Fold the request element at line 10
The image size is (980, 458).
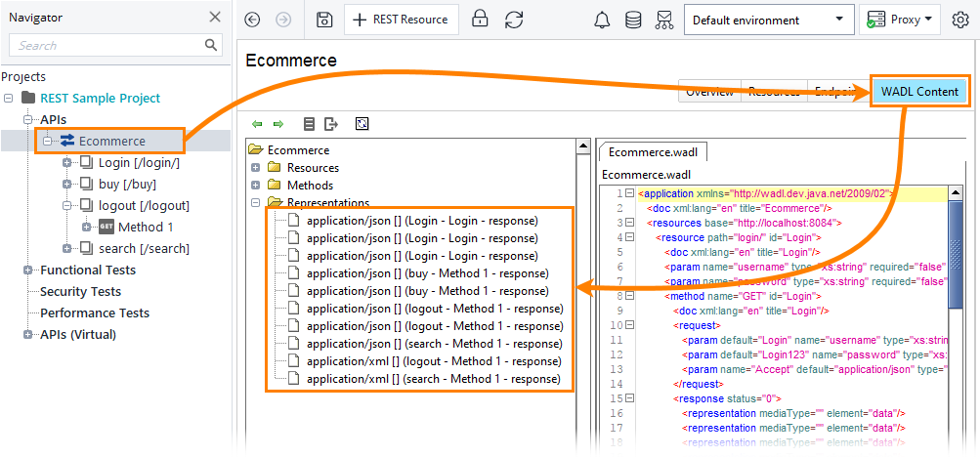[x=630, y=325]
